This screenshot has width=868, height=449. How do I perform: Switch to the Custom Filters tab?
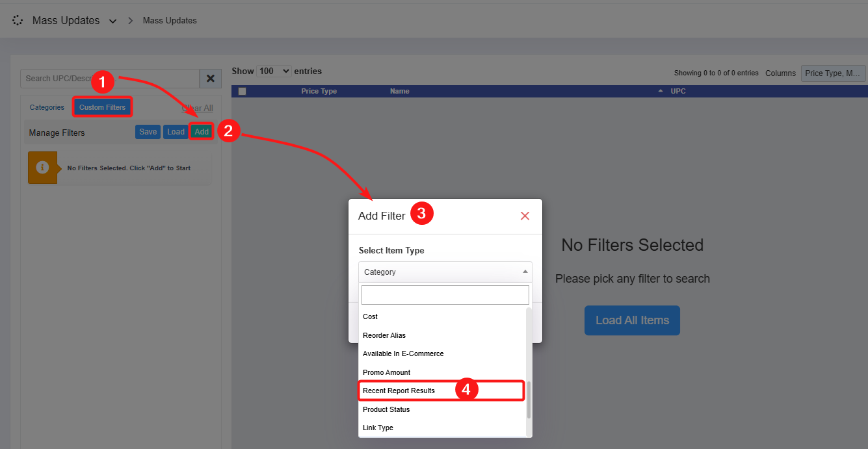tap(102, 107)
